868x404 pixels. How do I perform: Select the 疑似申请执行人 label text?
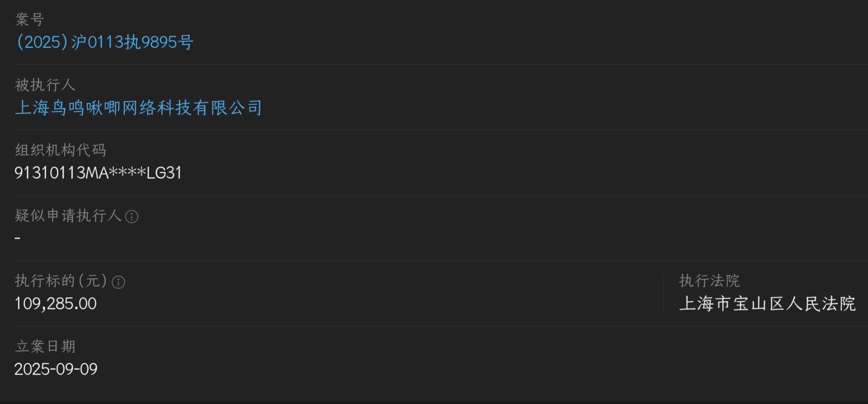68,216
